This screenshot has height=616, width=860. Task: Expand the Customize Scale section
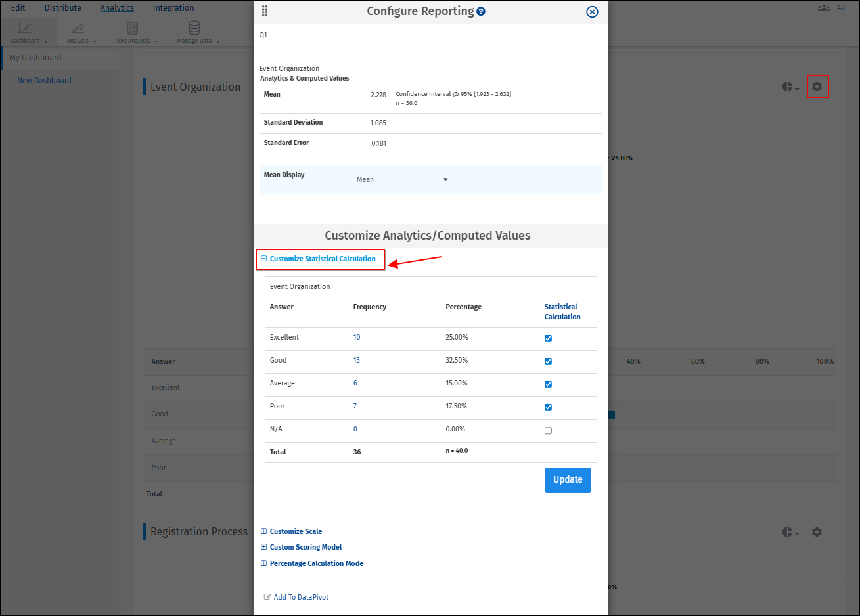click(x=296, y=531)
